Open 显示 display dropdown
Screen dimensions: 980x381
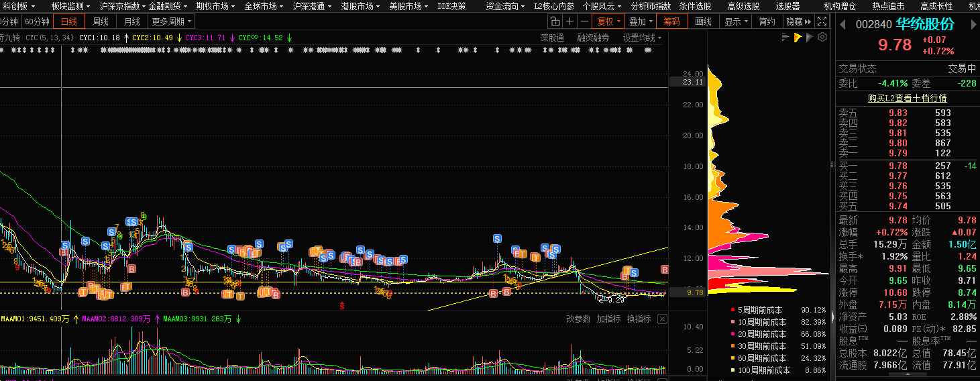pyautogui.click(x=736, y=21)
